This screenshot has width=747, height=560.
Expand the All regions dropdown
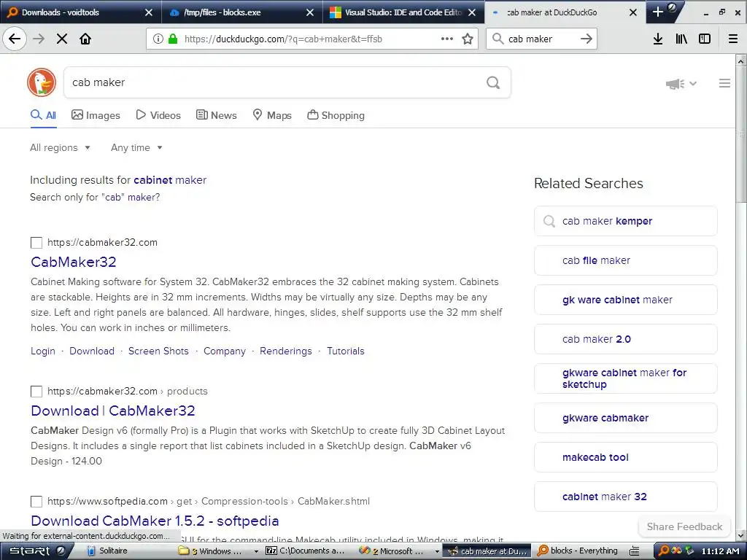pos(60,147)
